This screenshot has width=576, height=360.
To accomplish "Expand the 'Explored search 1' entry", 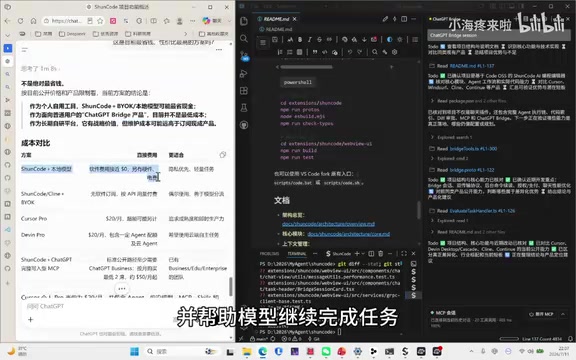I will tap(451, 137).
